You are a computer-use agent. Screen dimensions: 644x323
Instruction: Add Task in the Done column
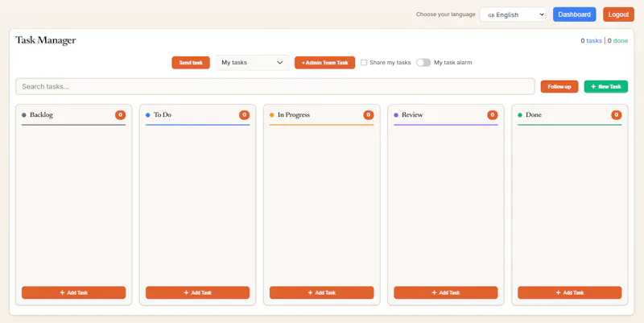coord(570,292)
